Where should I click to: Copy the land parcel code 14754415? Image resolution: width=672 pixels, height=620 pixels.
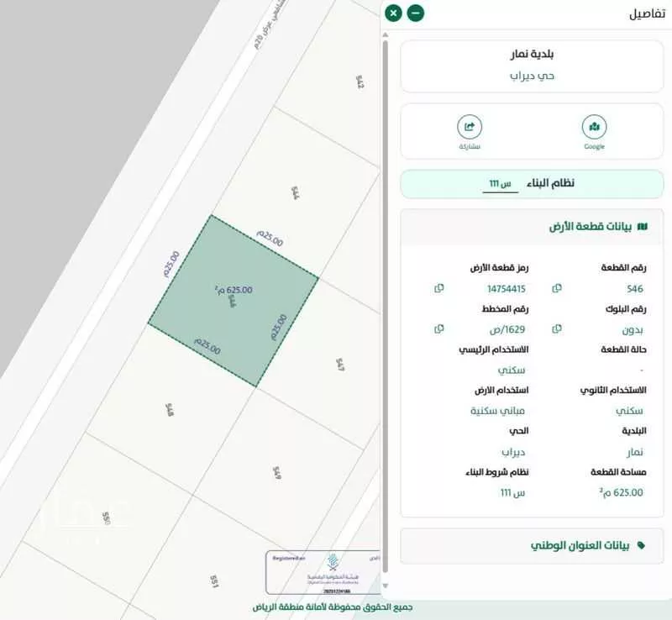[x=439, y=289]
